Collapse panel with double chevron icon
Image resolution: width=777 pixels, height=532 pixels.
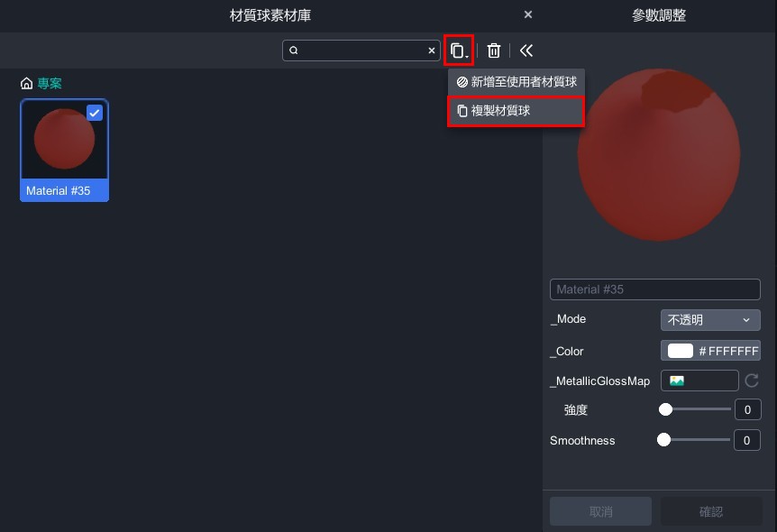coord(526,50)
